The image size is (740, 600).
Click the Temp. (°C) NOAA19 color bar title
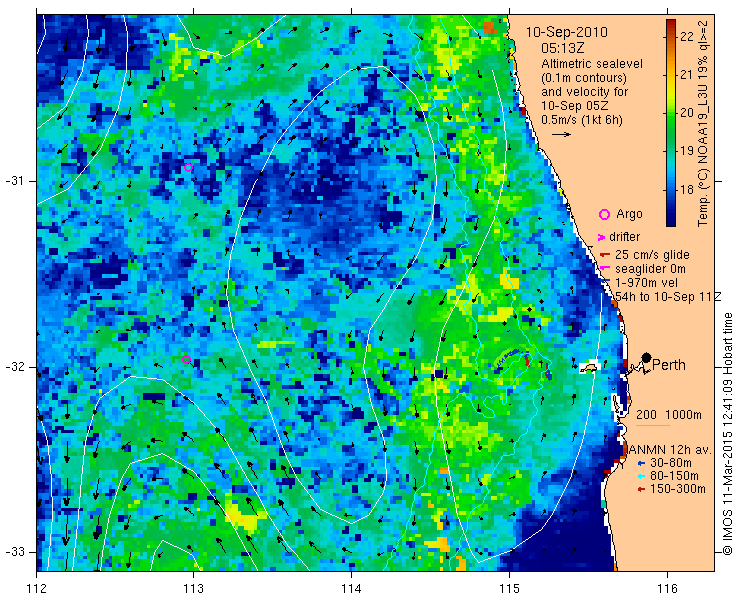click(x=703, y=123)
